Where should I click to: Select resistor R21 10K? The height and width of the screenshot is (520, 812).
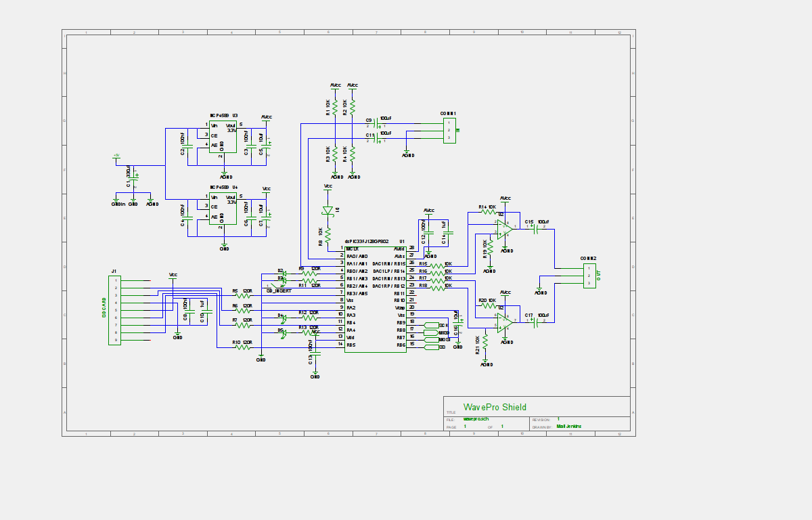tap(487, 341)
